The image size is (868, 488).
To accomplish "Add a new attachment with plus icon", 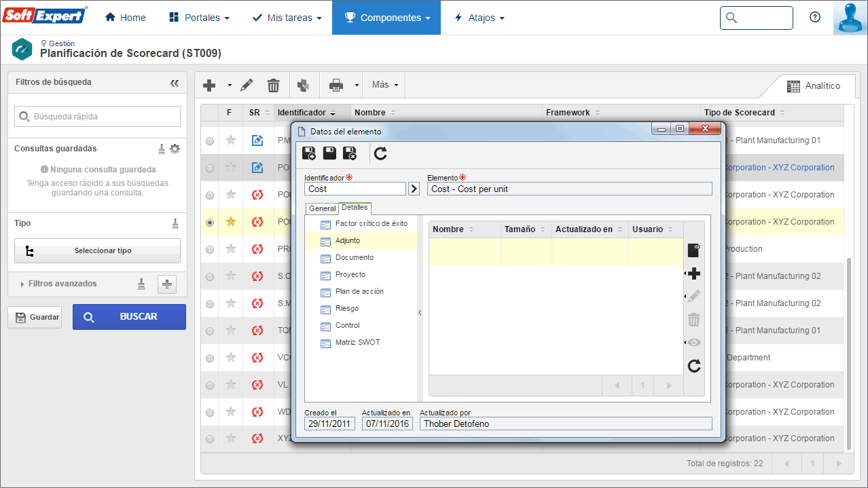I will click(x=693, y=274).
